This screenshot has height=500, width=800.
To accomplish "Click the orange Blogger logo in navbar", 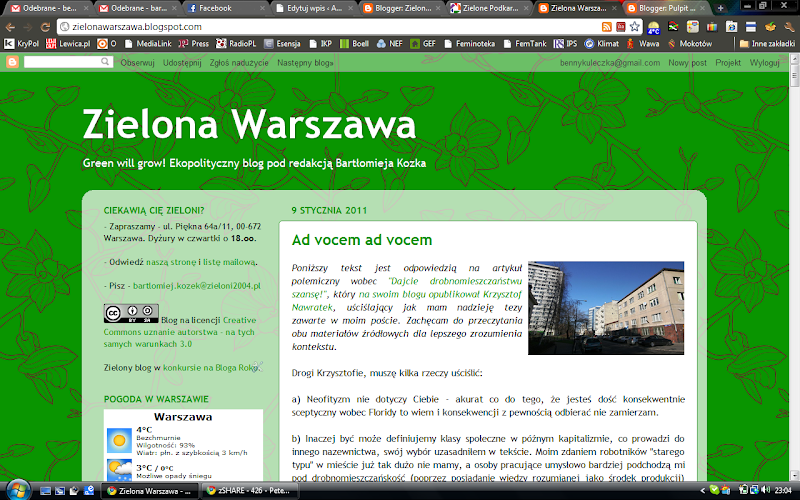I will (12, 62).
